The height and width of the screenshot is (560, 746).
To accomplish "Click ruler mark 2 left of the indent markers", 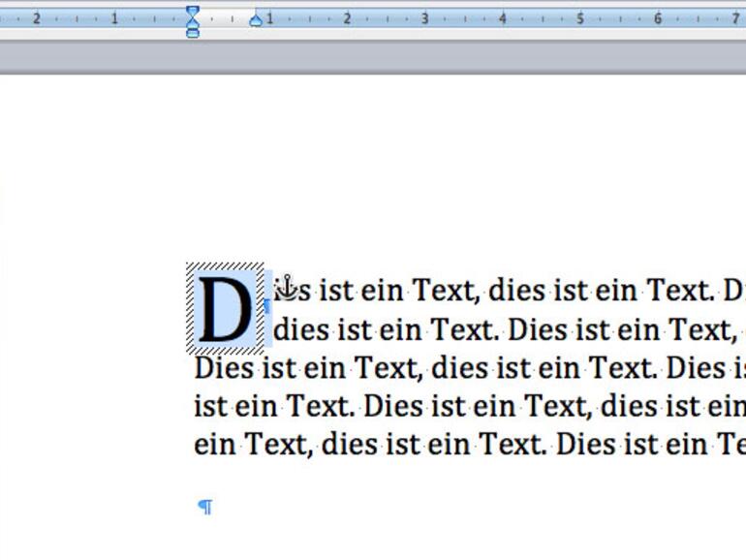I will pyautogui.click(x=37, y=18).
